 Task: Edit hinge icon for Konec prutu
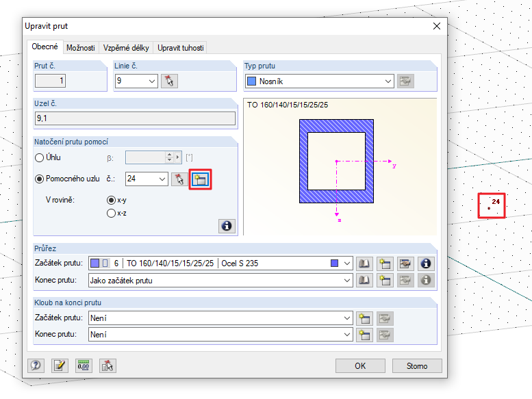(x=385, y=335)
